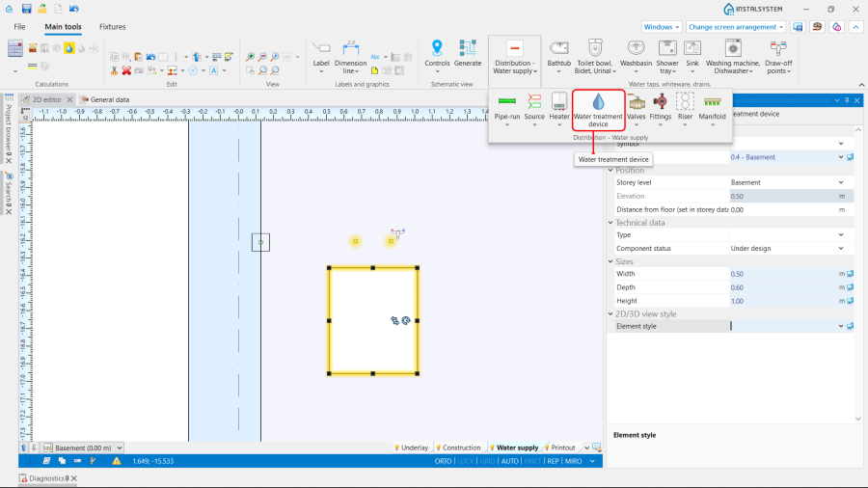
Task: Insert a Bathtub from the ribbon
Action: [558, 48]
